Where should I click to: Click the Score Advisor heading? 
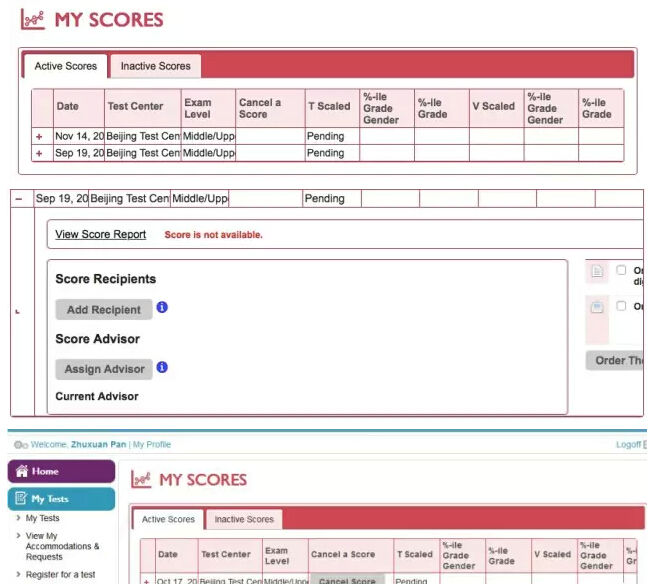pyautogui.click(x=98, y=339)
